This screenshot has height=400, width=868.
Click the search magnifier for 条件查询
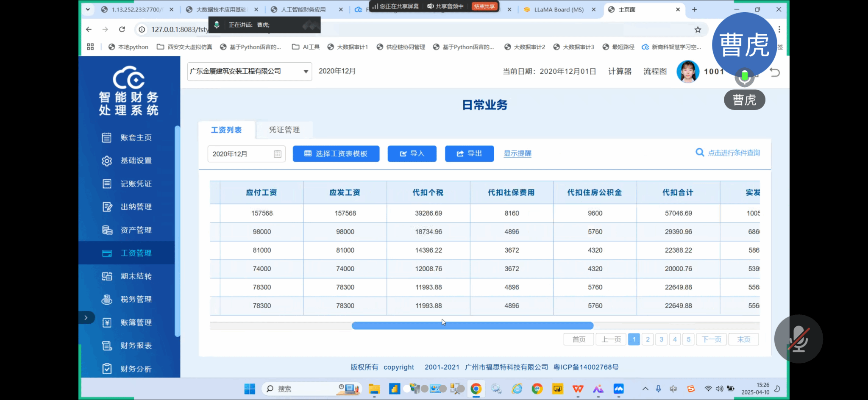[700, 153]
